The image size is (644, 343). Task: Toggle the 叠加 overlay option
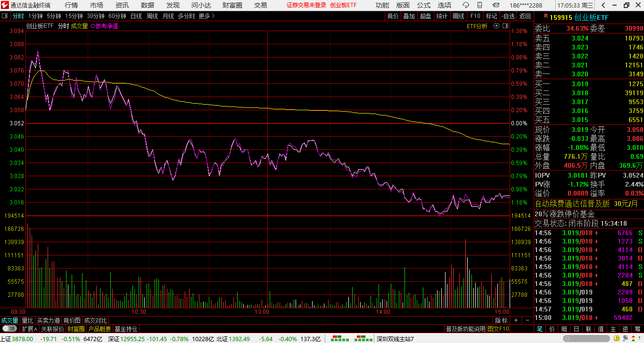pyautogui.click(x=409, y=16)
